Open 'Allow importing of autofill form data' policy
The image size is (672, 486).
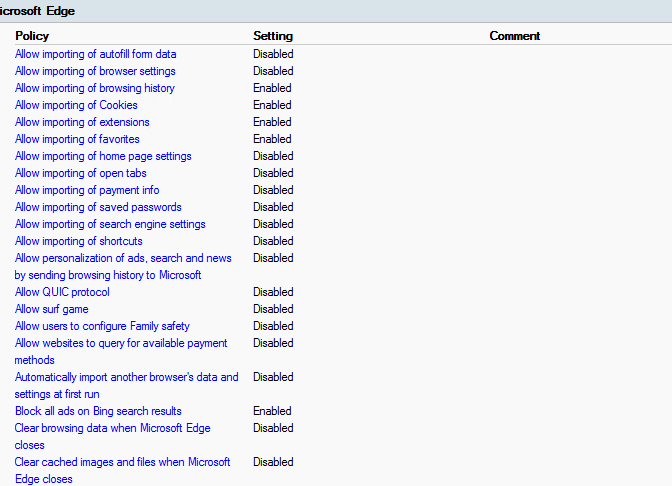click(95, 54)
